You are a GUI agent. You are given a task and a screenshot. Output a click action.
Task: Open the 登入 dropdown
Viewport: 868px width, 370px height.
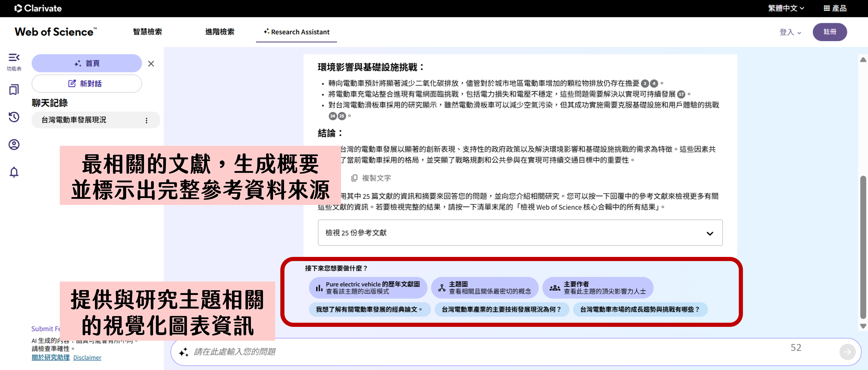pos(790,32)
